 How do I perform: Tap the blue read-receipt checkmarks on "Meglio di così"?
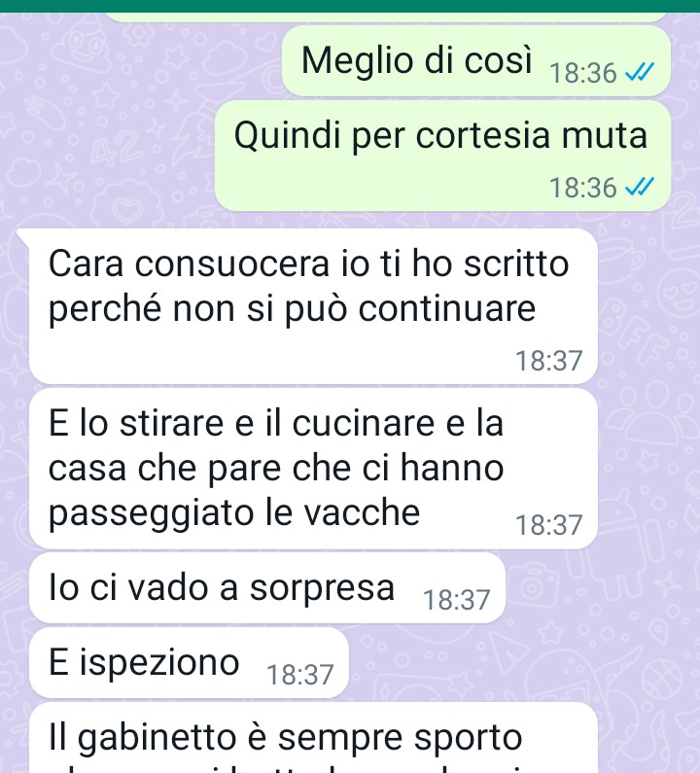640,73
